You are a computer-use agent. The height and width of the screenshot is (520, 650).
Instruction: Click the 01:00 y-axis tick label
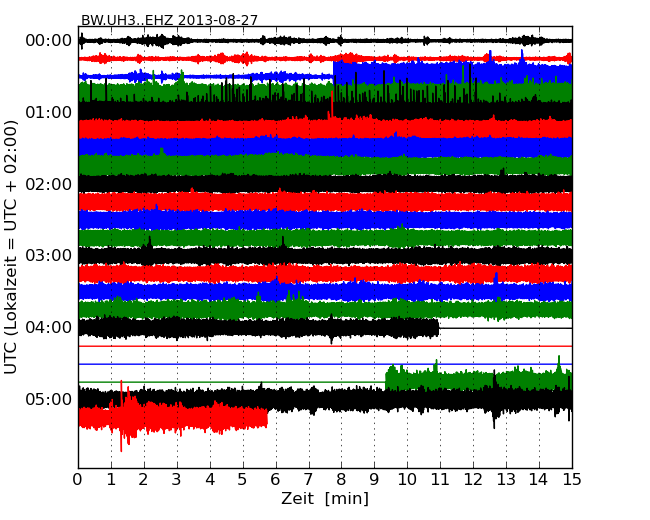pyautogui.click(x=49, y=112)
